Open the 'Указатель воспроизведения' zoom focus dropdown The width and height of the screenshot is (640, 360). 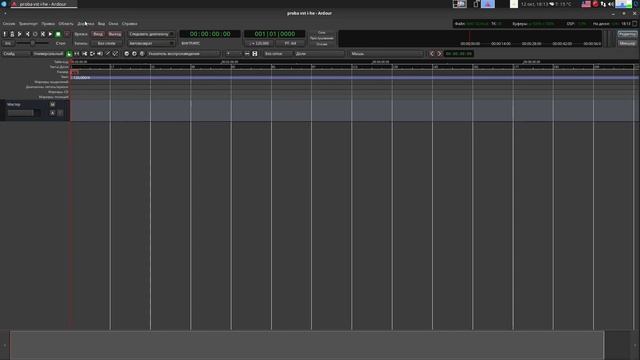pyautogui.click(x=183, y=54)
